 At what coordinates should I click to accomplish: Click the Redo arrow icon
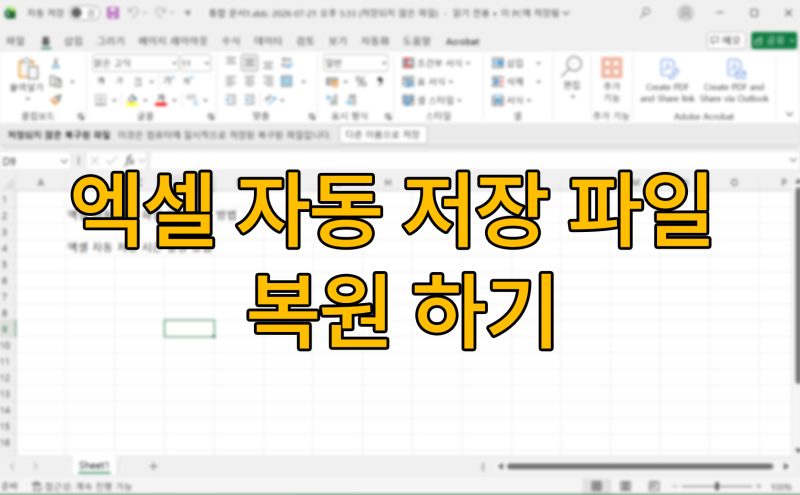(x=161, y=13)
